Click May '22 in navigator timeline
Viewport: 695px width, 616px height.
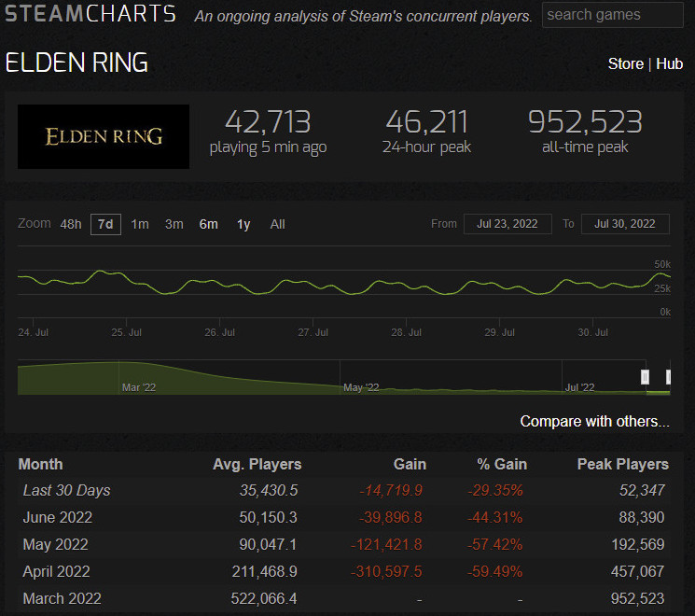[x=361, y=387]
